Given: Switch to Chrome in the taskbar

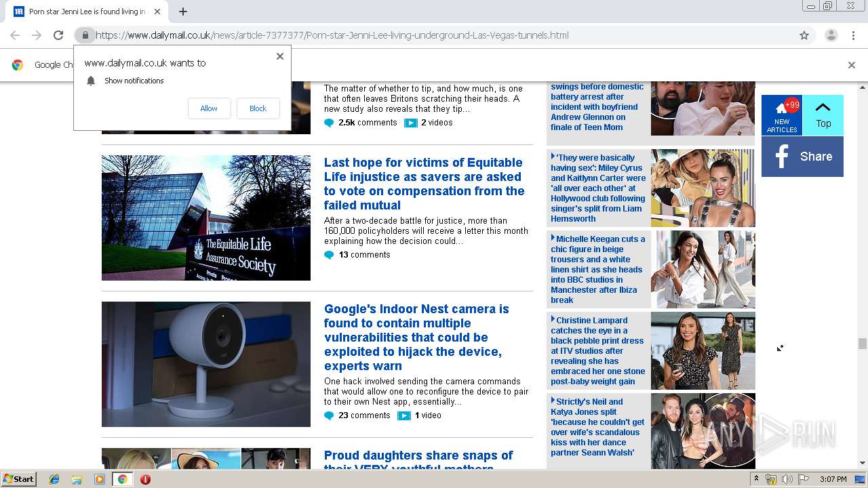Looking at the screenshot, I should click(x=122, y=479).
